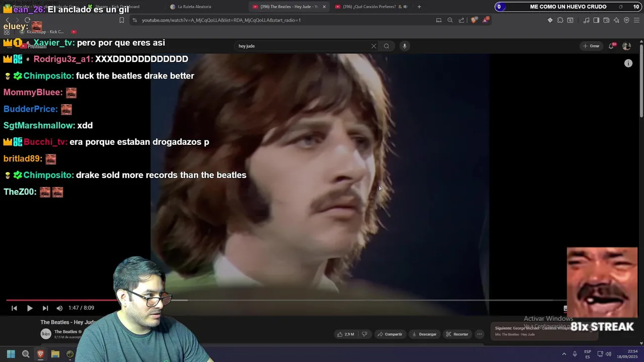Viewport: 644px width, 362px height.
Task: Clear the hey jude search text
Action: pyautogui.click(x=374, y=46)
